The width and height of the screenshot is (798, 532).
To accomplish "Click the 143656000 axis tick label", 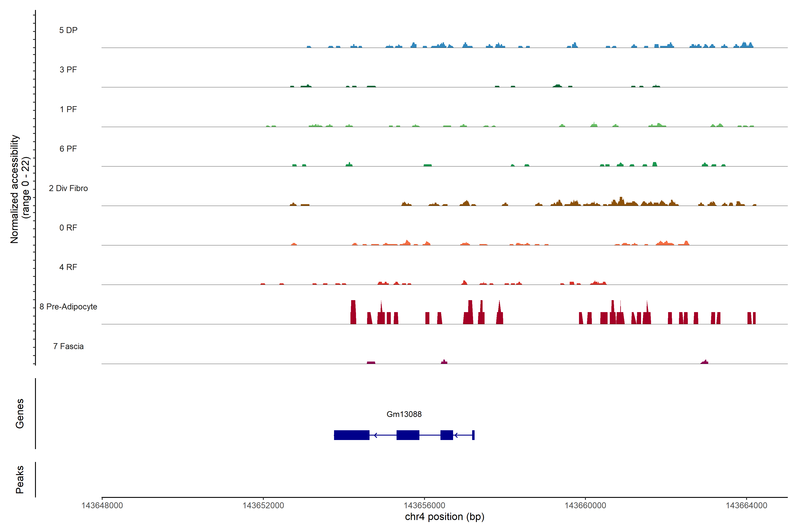I will 424,505.
